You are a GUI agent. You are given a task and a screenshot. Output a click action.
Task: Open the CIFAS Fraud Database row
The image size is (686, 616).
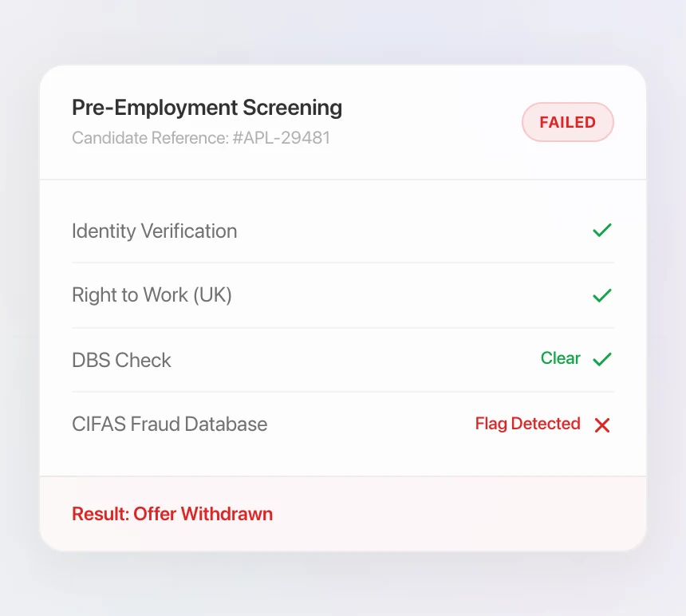point(343,424)
